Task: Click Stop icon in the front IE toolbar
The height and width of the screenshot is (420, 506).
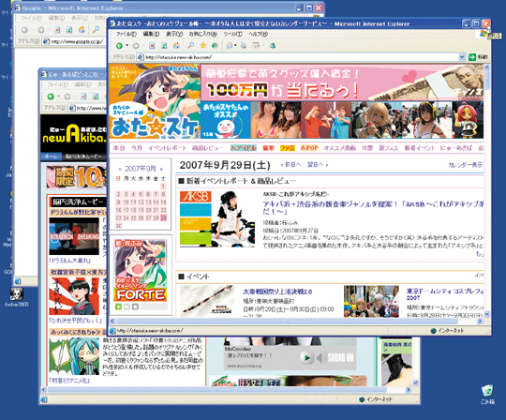Action: 152,46
